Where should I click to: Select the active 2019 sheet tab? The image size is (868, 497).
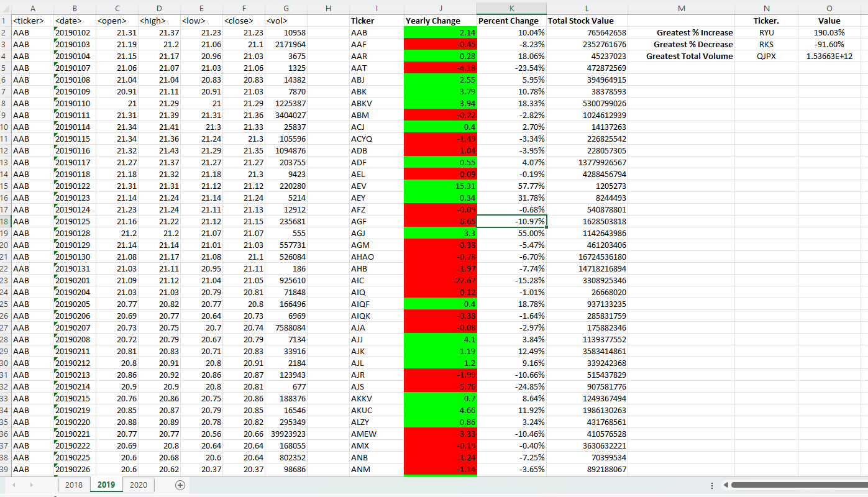[106, 485]
